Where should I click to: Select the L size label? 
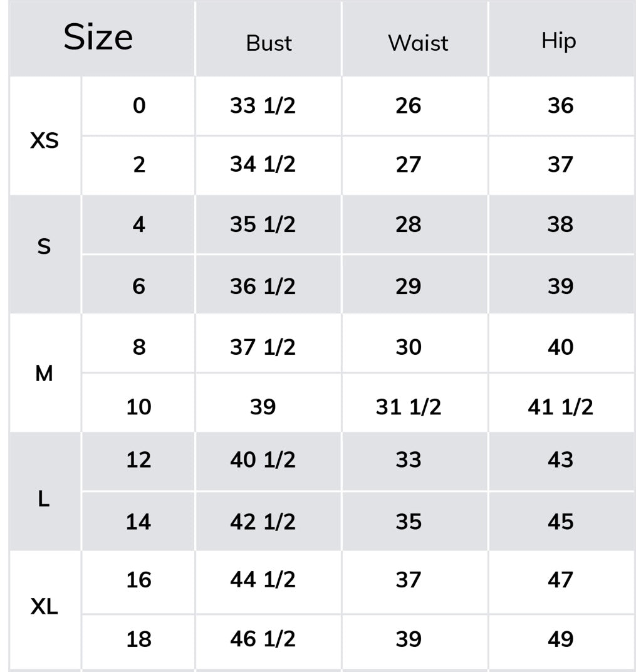[x=44, y=499]
